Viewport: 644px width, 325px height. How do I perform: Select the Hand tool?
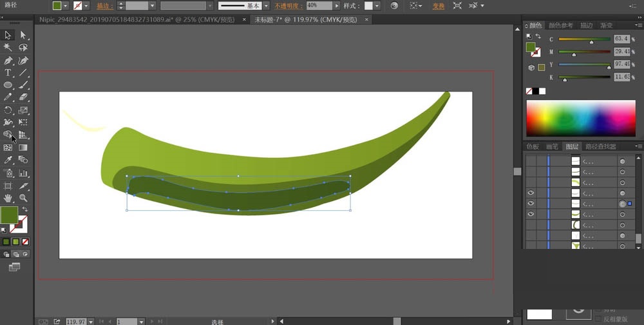click(x=8, y=198)
